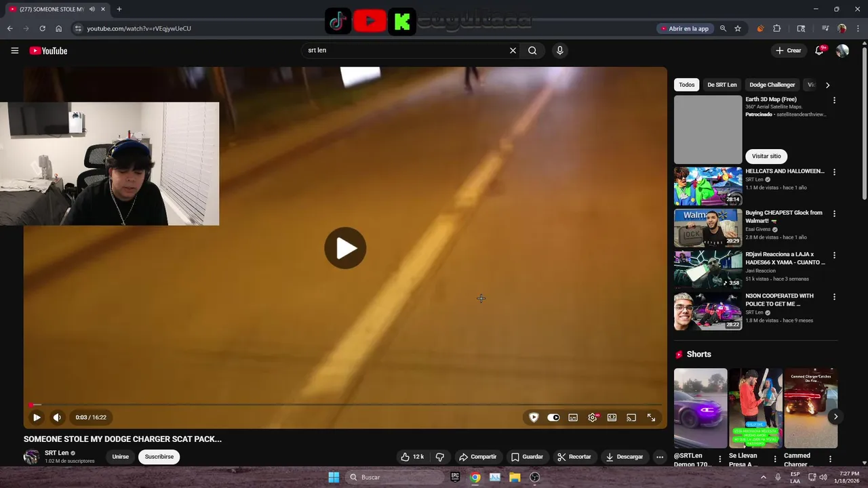868x488 pixels.
Task: Open the zoom magnifier in address bar
Action: pos(723,28)
